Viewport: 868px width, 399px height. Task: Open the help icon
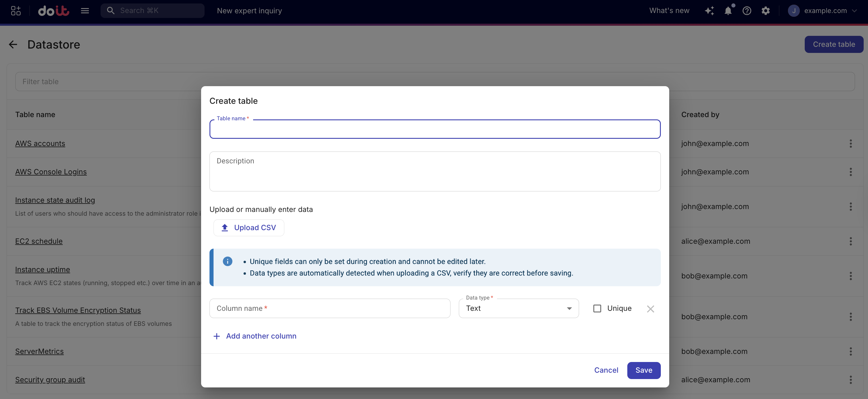(x=747, y=10)
